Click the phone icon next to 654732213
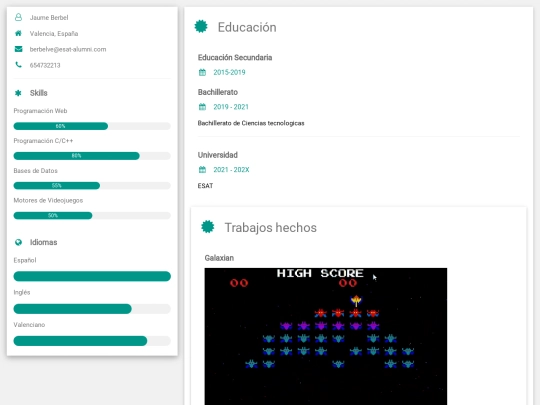 tap(19, 65)
